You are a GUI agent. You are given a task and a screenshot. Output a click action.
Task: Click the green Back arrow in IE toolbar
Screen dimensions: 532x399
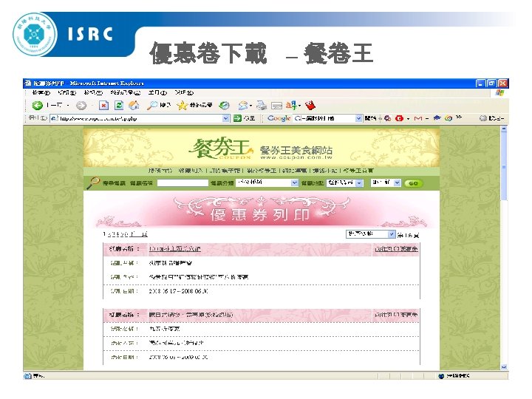tap(38, 106)
